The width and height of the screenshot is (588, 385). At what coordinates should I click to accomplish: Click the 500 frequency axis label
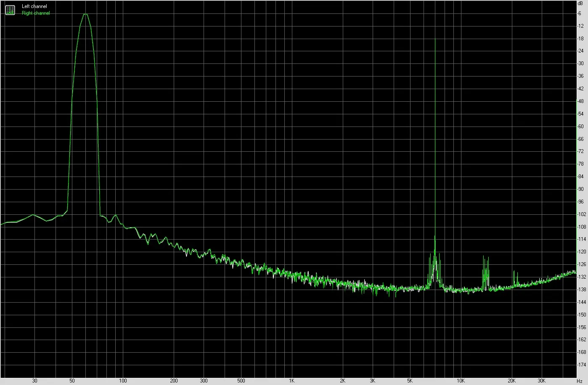coord(241,381)
